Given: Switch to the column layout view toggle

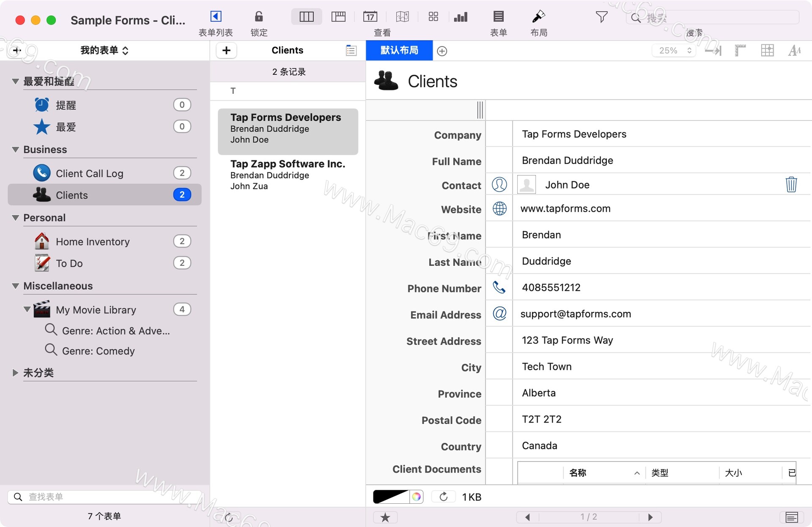Looking at the screenshot, I should (306, 16).
